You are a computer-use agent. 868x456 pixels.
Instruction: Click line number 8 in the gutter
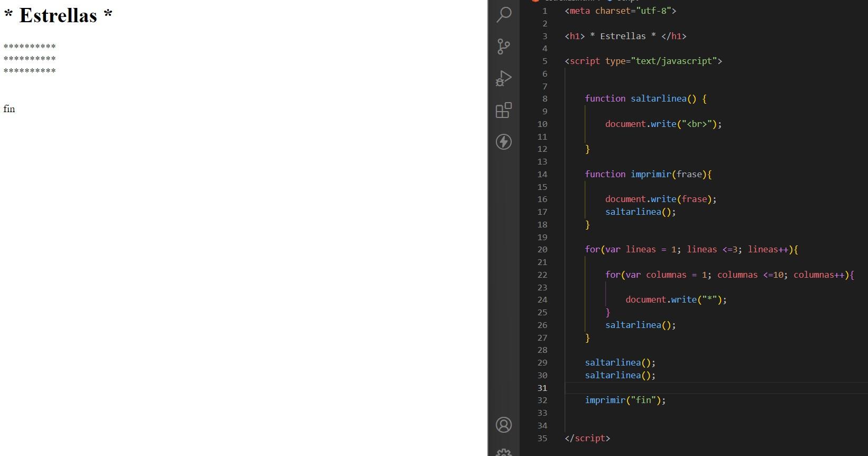click(x=544, y=98)
